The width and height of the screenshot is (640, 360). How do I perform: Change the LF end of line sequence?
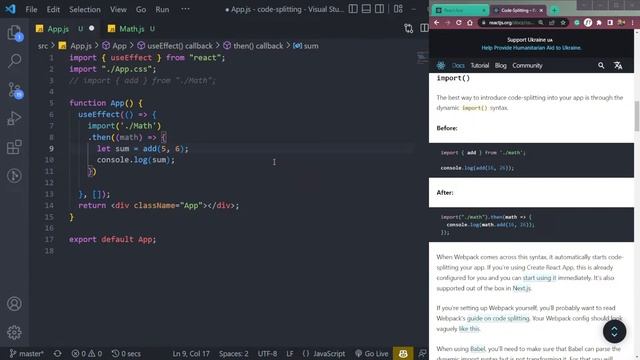(x=290, y=353)
